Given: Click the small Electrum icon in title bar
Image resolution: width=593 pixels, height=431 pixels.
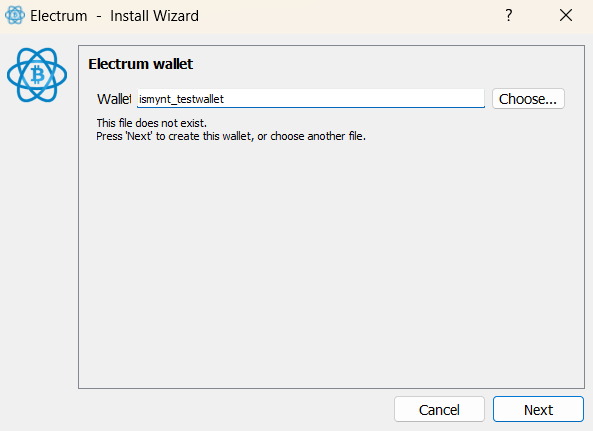Looking at the screenshot, I should pyautogui.click(x=15, y=15).
